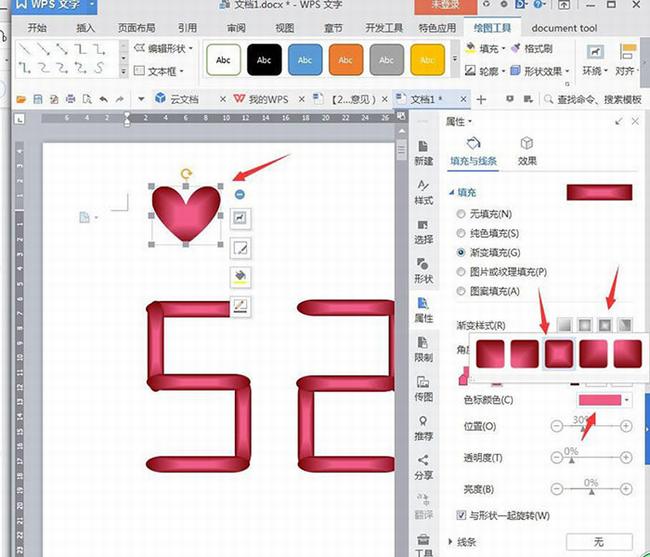This screenshot has width=650, height=557.
Task: Open the 样式 styles sidebar item
Action: coord(423,192)
